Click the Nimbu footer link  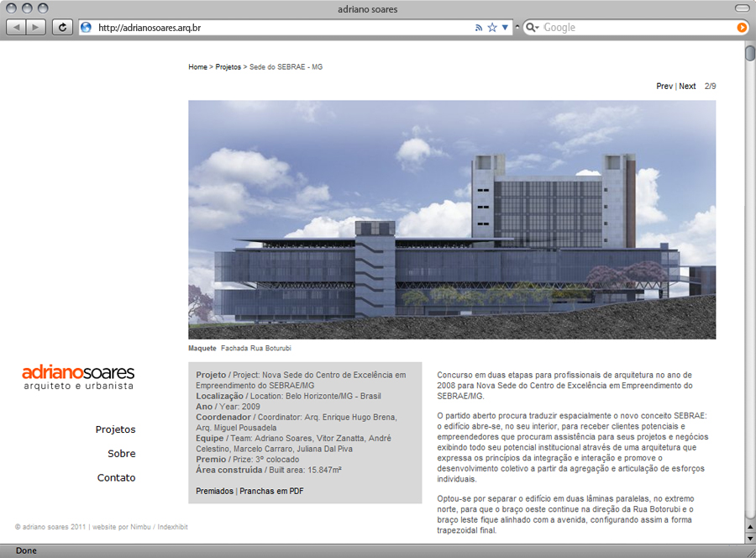(x=140, y=527)
